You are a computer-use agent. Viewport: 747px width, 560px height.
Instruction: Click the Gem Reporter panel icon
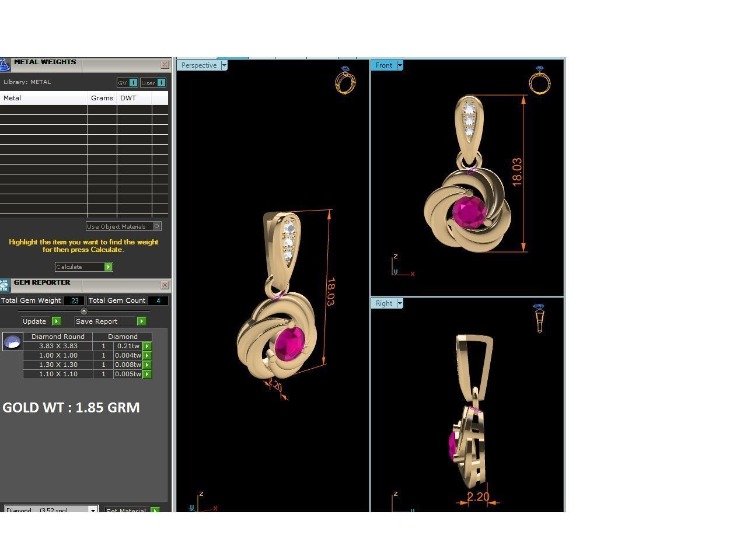(x=5, y=285)
